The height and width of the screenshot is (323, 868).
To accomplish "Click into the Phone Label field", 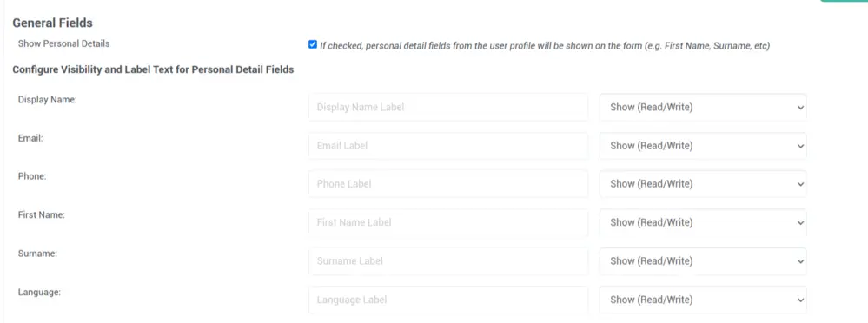I will 448,183.
